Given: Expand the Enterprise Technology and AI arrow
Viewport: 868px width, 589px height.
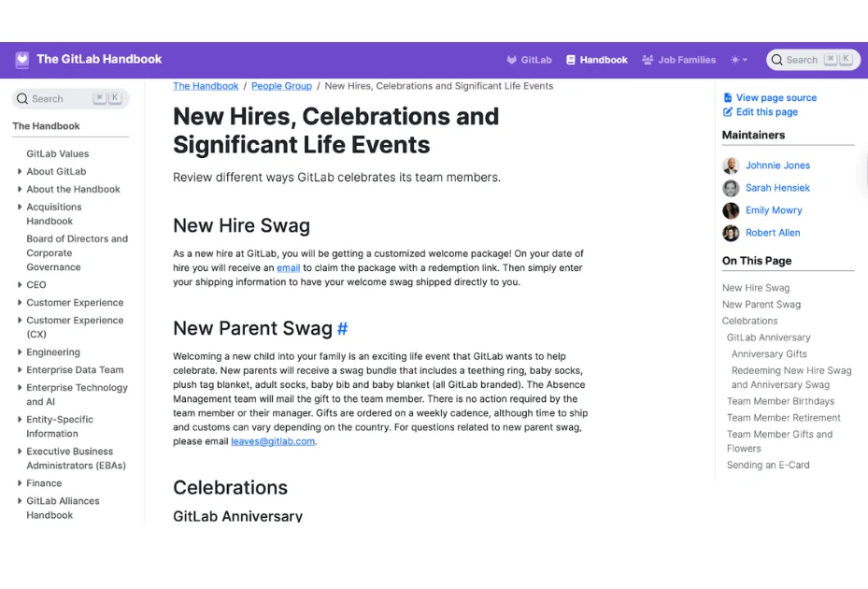Looking at the screenshot, I should pos(20,388).
